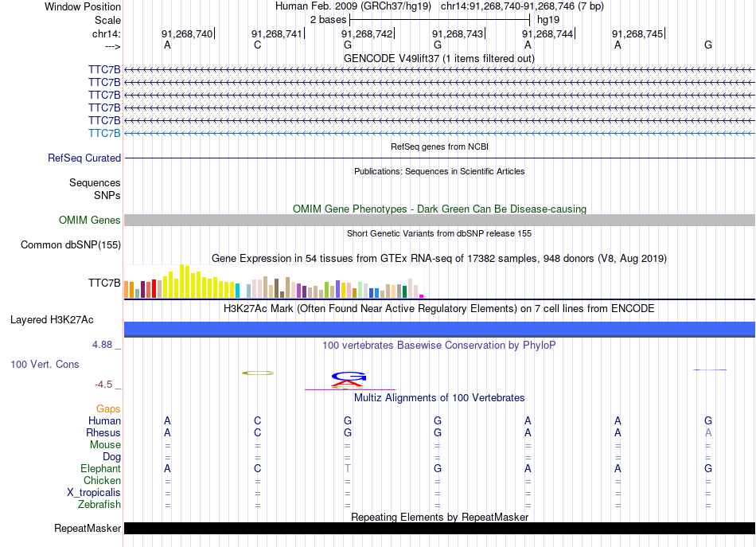This screenshot has width=756, height=547.
Task: Click Repeating Elements by RepeatMasker title
Action: click(439, 517)
